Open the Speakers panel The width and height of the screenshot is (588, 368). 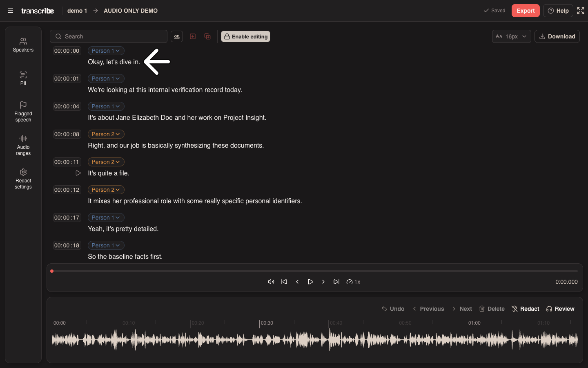coord(23,45)
